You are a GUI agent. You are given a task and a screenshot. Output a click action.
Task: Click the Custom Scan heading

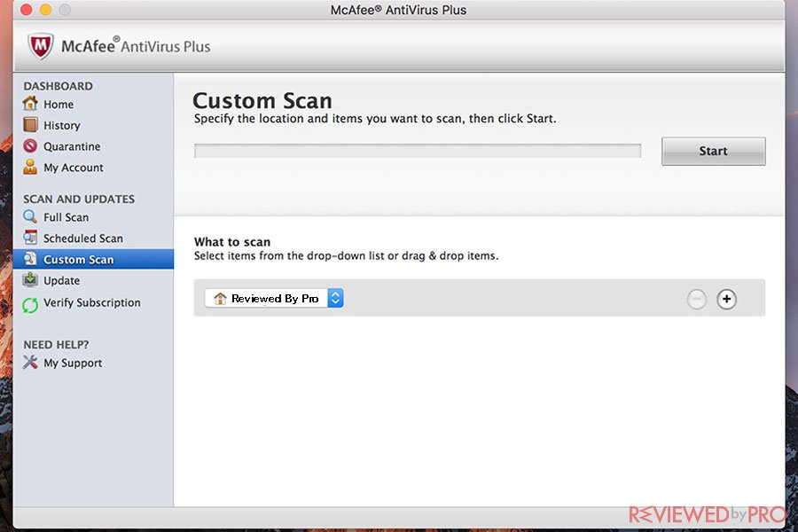[x=262, y=100]
